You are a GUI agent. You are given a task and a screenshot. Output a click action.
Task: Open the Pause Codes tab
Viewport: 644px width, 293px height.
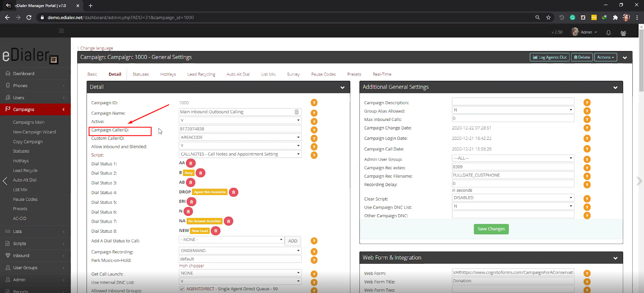(323, 74)
